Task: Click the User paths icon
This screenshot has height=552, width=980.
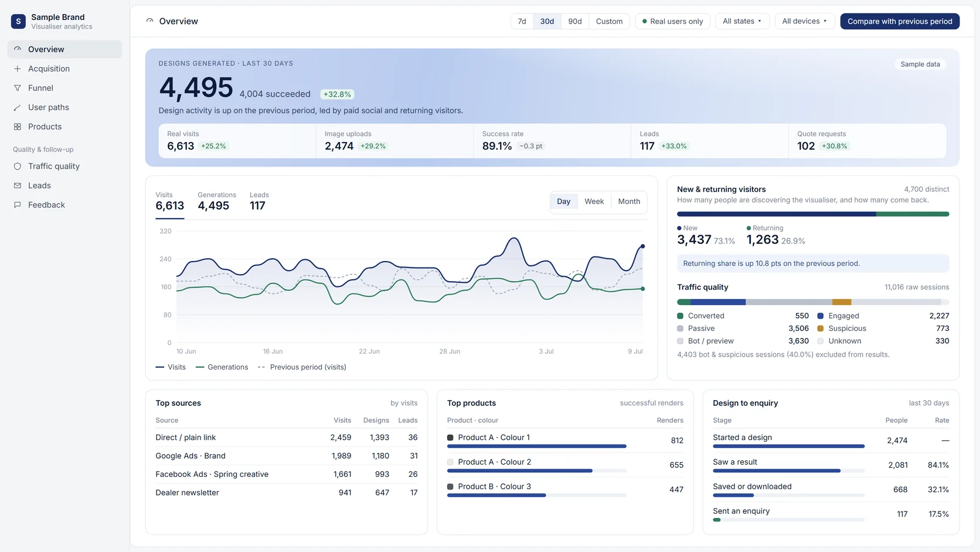Action: pyautogui.click(x=18, y=107)
